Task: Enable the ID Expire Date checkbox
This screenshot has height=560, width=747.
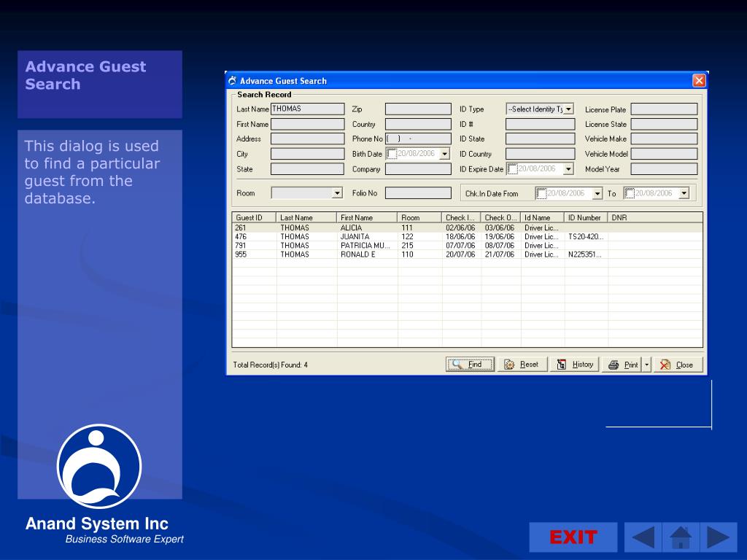Action: [x=512, y=169]
